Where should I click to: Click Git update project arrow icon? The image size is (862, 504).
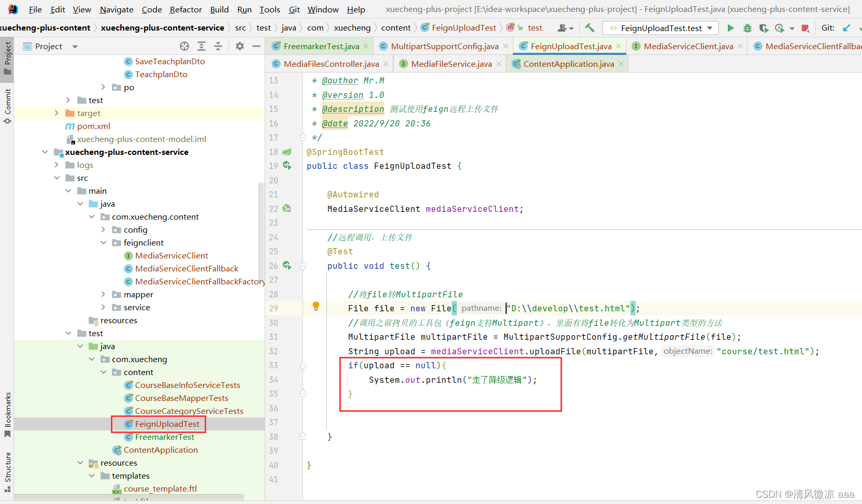(x=846, y=28)
